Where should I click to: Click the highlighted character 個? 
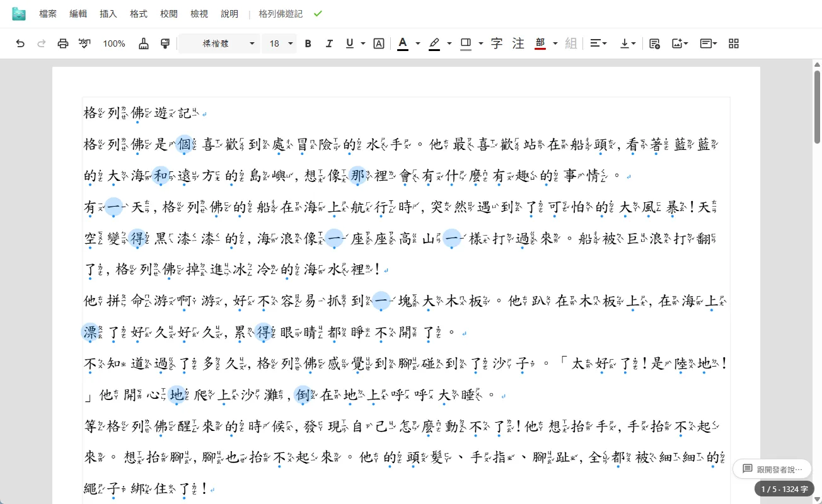point(184,144)
